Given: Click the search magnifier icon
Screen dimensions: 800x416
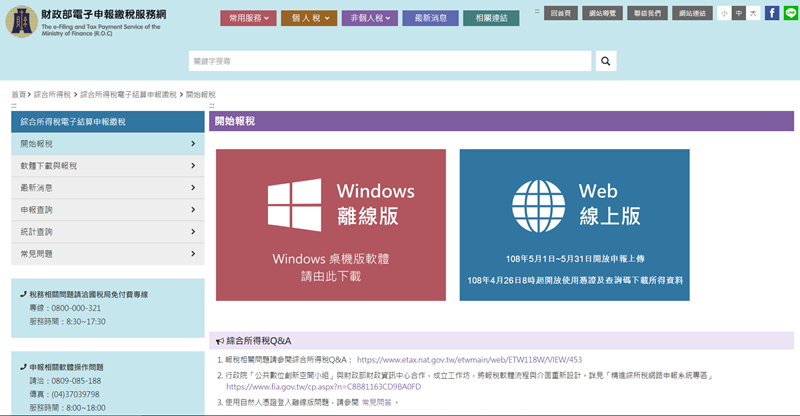Looking at the screenshot, I should 606,61.
